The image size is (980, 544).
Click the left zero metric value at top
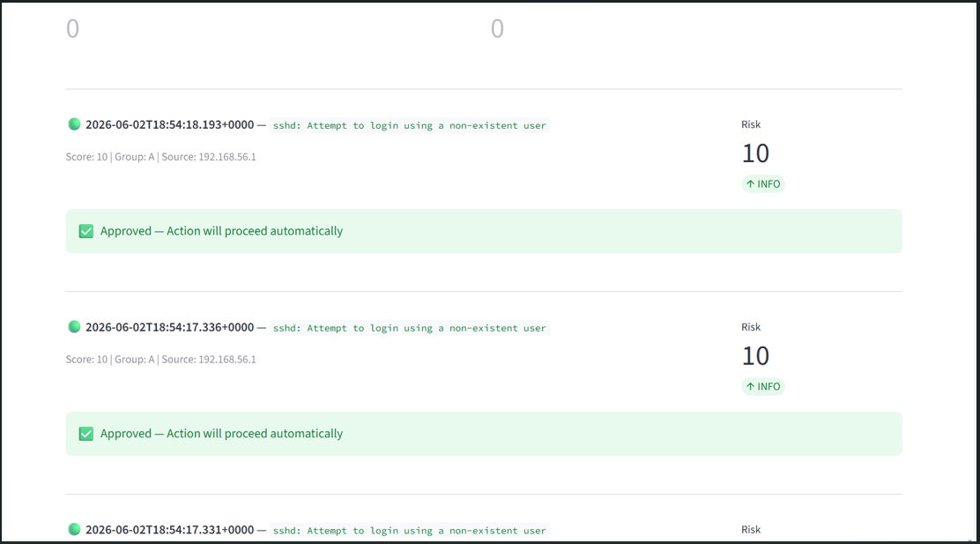tap(72, 29)
